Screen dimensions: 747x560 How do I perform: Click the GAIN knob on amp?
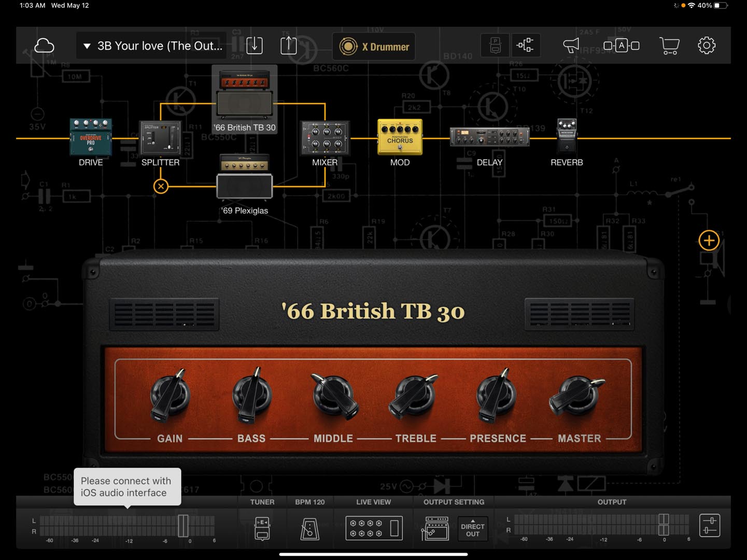click(170, 396)
